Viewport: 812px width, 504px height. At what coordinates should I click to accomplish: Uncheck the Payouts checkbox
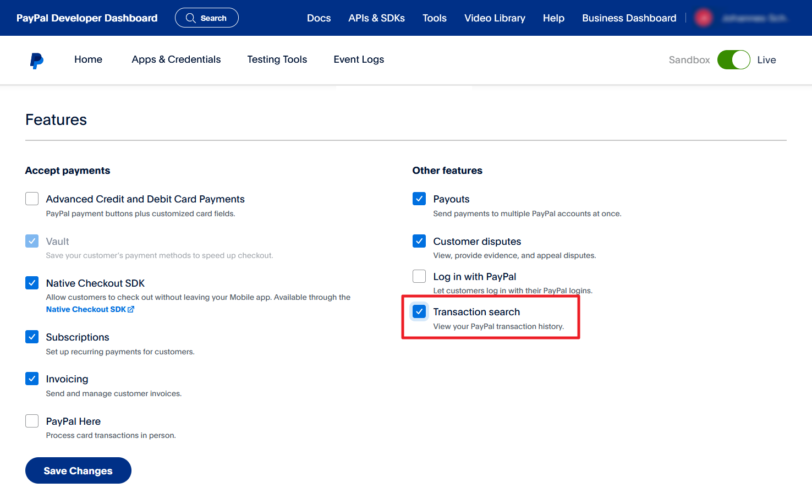coord(419,199)
